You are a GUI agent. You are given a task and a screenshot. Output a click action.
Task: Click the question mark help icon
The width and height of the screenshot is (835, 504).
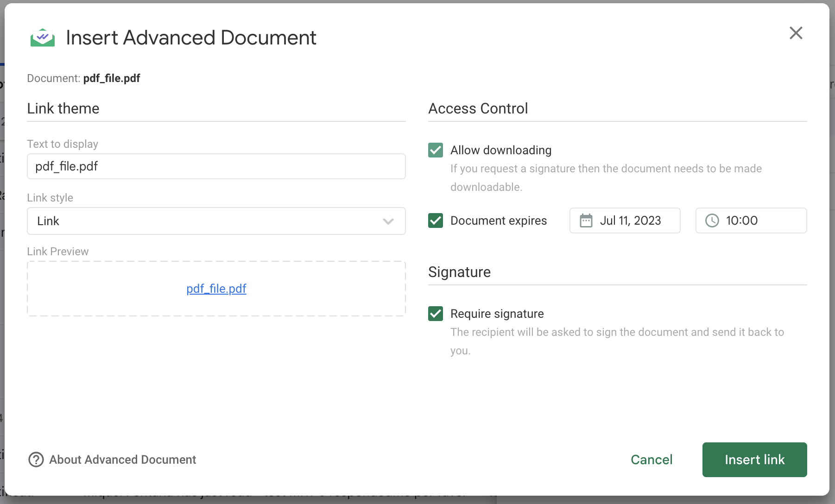coord(36,460)
